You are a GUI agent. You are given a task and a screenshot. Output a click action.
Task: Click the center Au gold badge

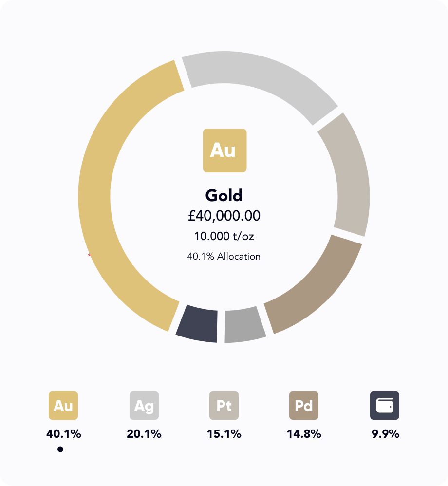[224, 150]
